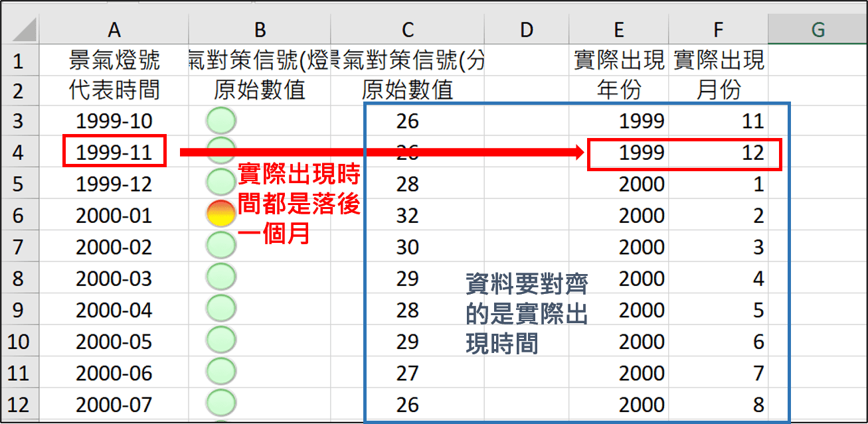
Task: Select the row 12 header
Action: tap(19, 405)
